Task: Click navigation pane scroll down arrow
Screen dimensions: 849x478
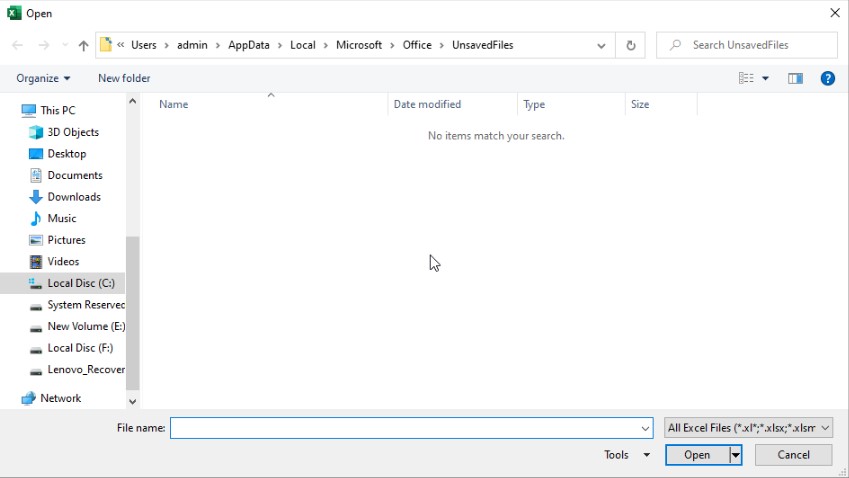Action: pos(133,402)
